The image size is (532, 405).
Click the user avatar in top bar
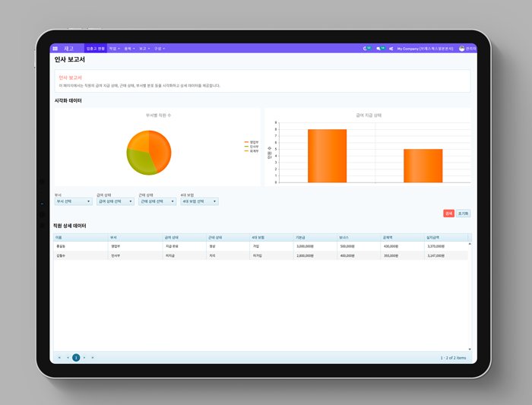click(462, 49)
